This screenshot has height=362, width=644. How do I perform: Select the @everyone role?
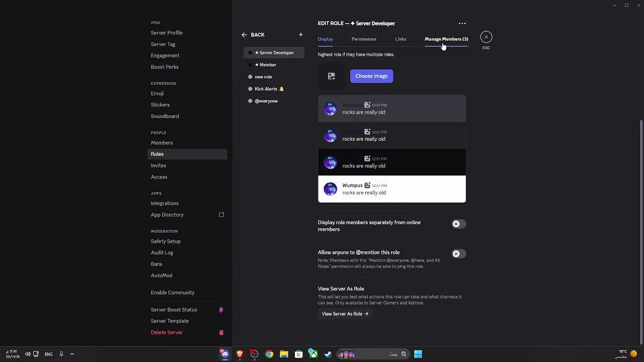[274, 101]
